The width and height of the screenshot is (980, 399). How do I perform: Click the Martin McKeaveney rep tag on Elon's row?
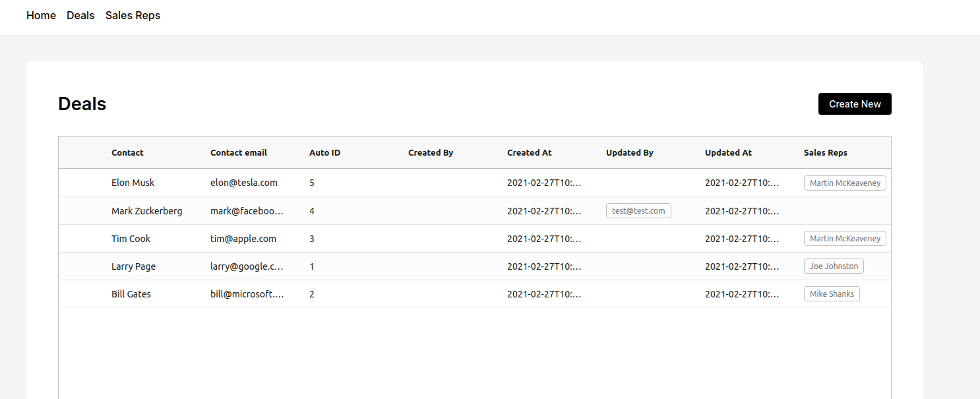coord(845,183)
